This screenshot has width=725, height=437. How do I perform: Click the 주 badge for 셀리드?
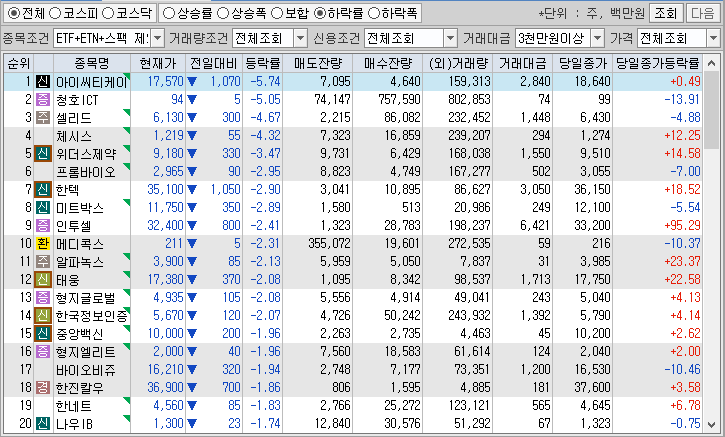coord(43,117)
